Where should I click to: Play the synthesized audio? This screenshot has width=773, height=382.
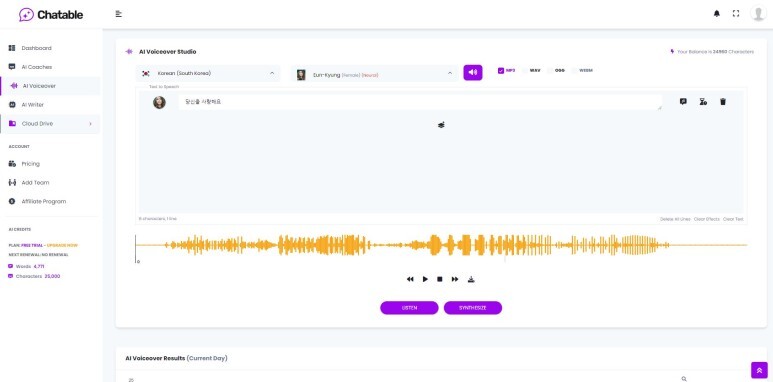[425, 279]
